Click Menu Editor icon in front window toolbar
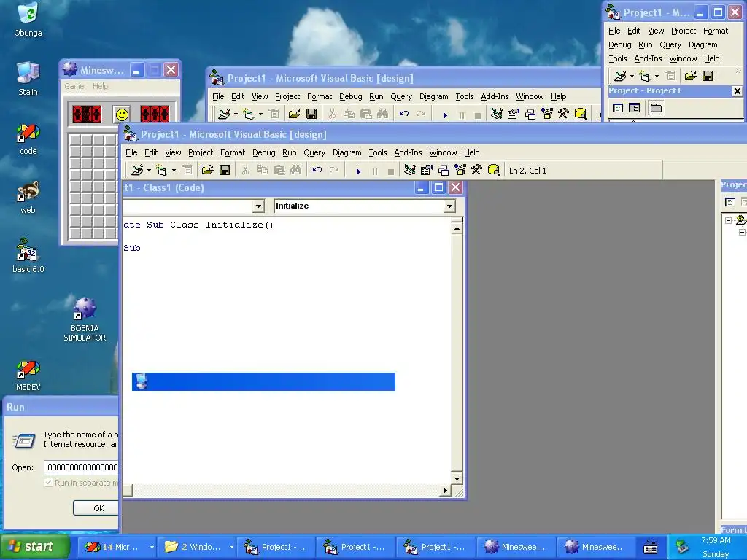 (x=187, y=170)
